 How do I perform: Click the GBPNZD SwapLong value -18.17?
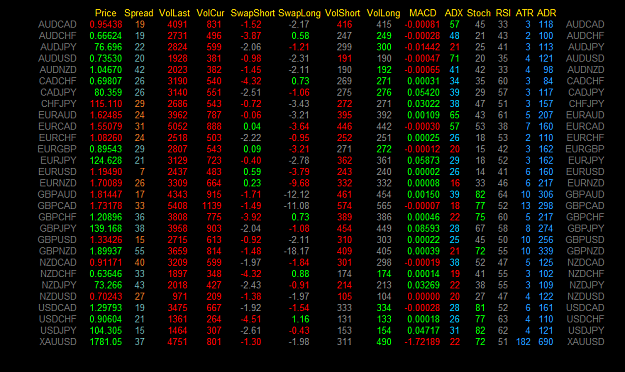tap(297, 251)
